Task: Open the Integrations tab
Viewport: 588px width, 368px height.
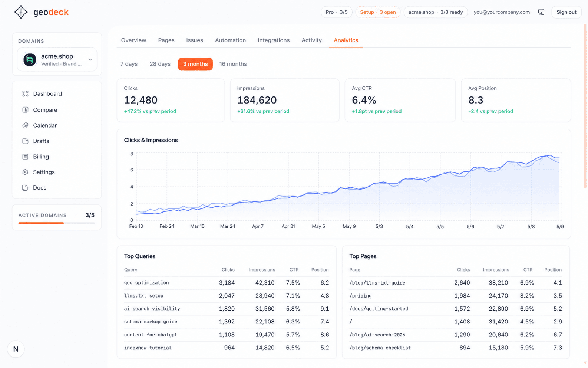Action: (274, 40)
